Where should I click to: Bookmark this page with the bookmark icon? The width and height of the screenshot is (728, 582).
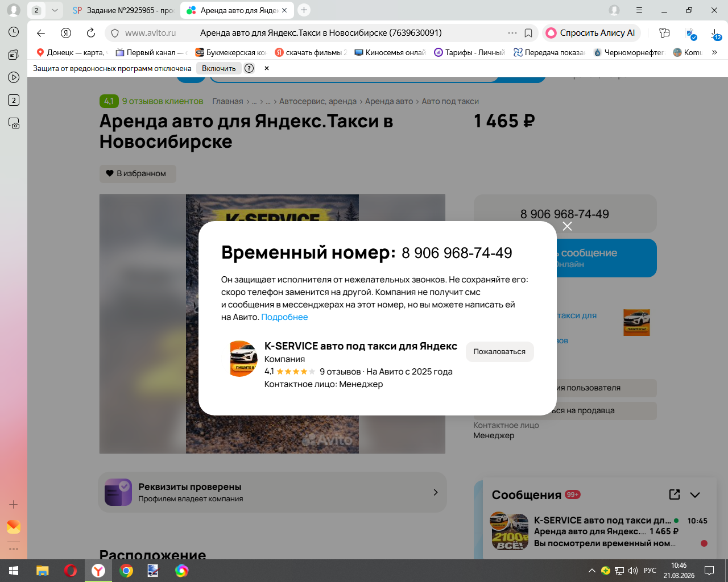(x=528, y=33)
